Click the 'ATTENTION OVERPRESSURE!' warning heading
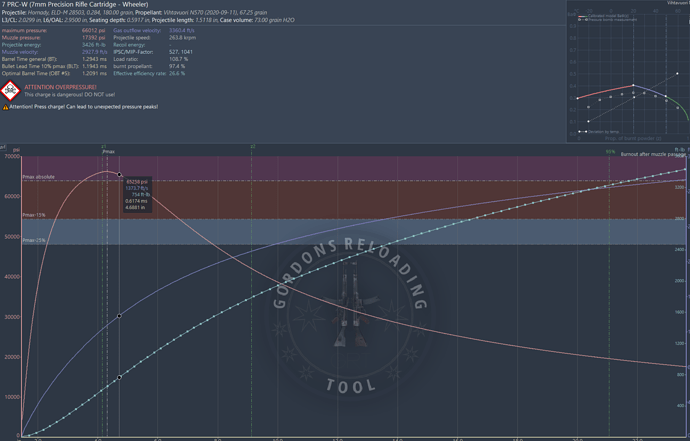The image size is (690, 441). coord(60,87)
